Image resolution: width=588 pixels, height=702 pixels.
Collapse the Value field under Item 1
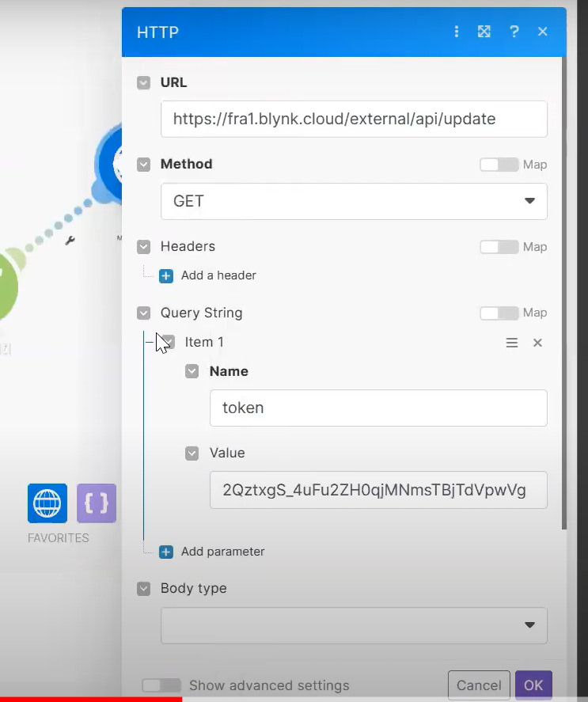pos(192,453)
